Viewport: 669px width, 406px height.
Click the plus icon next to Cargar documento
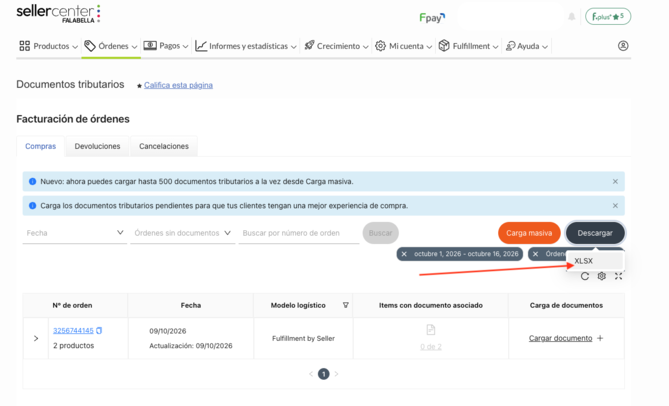point(600,339)
